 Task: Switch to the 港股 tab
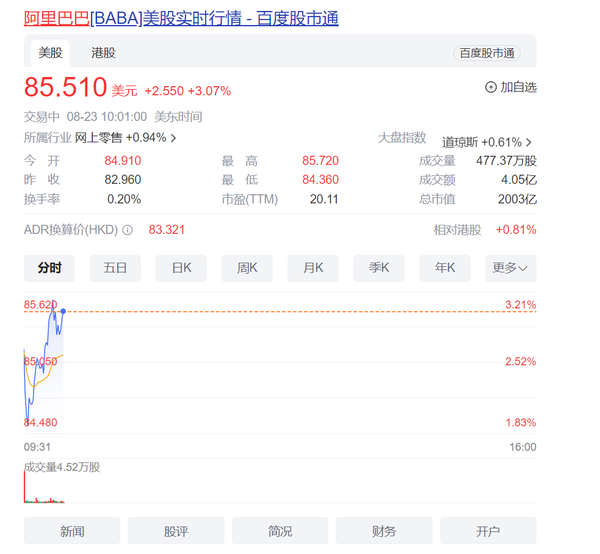[103, 53]
